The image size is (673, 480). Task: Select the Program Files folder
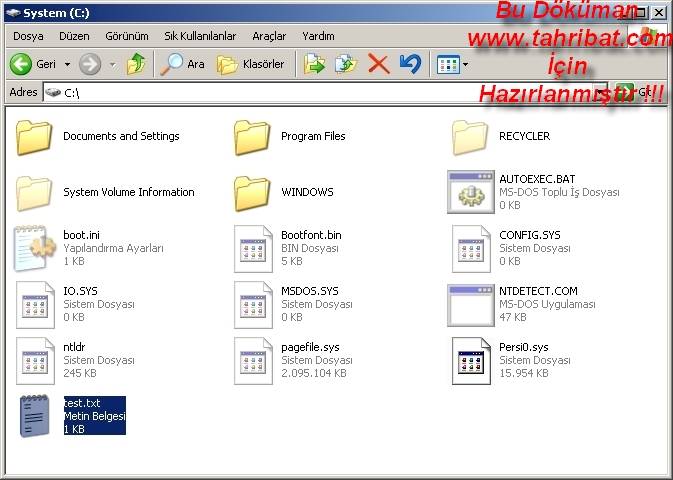click(312, 136)
